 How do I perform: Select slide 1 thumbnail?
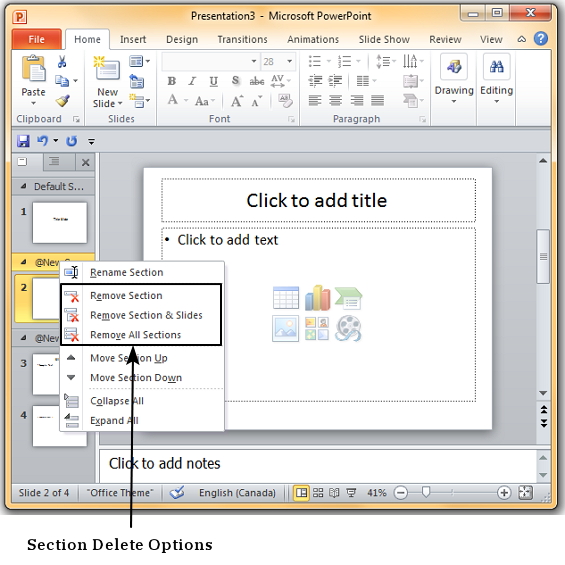59,223
